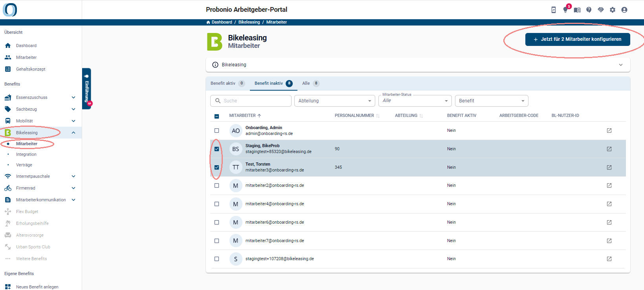Expand the Sachbezug sidebar menu
The width and height of the screenshot is (644, 290).
73,109
